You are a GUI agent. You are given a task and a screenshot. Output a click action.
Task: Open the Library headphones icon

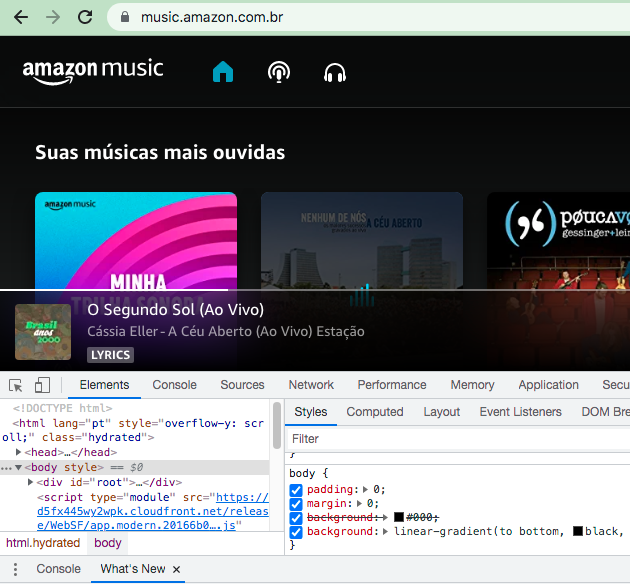tap(335, 73)
